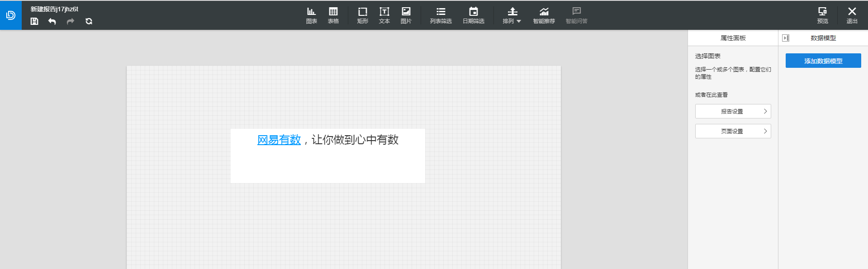Save the report with the floppy icon
Image resolution: width=868 pixels, height=269 pixels.
click(34, 21)
